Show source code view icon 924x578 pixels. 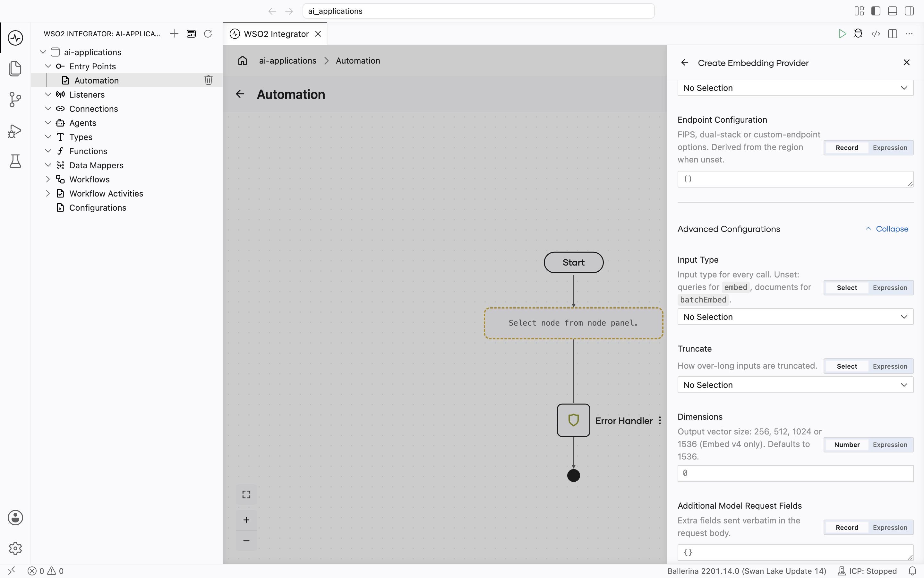coord(876,34)
